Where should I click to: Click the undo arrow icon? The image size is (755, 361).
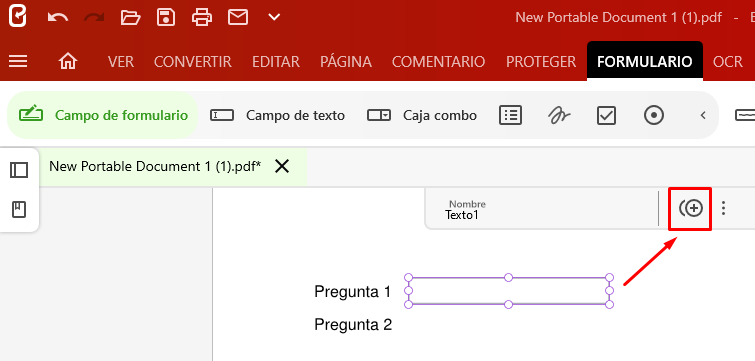[x=58, y=18]
